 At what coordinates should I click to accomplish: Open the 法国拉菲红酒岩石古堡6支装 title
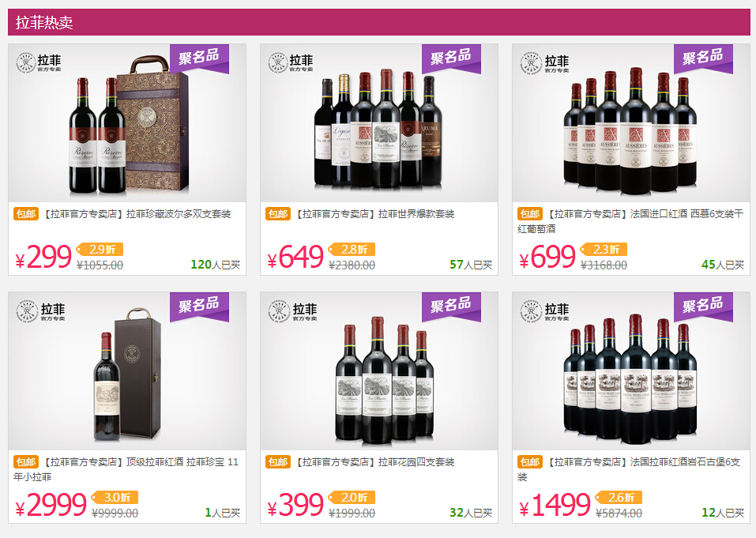630,468
